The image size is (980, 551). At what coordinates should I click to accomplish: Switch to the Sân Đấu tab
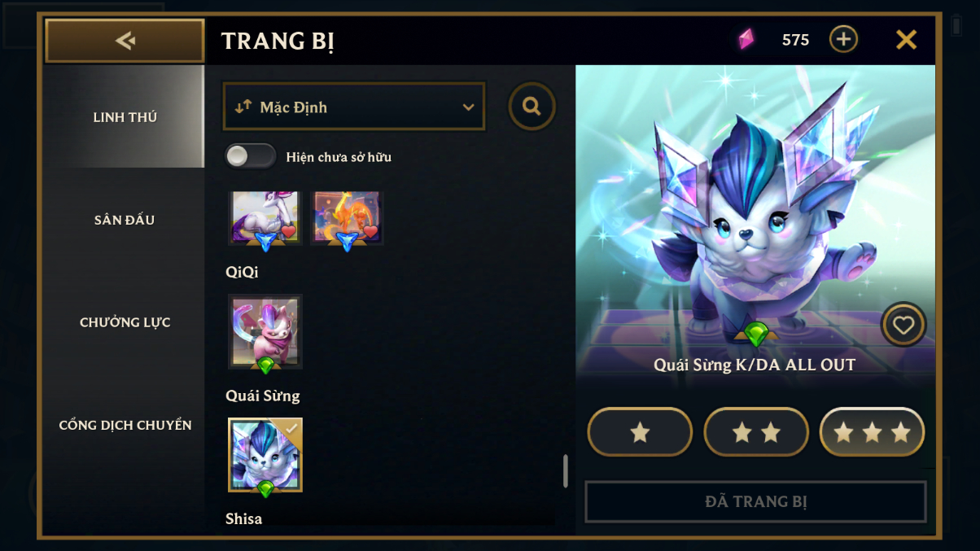[x=125, y=220]
